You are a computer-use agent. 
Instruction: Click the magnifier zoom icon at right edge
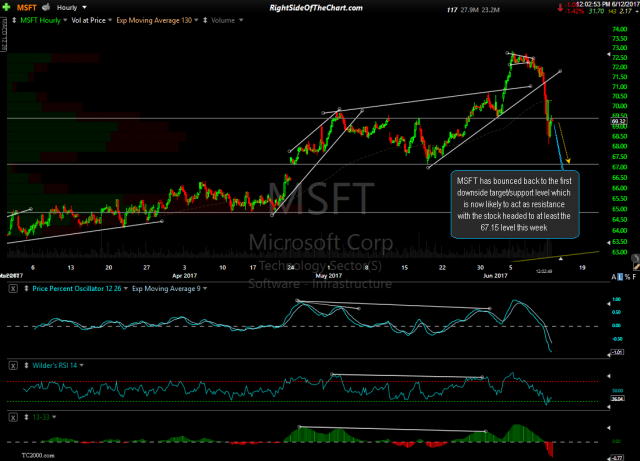click(x=635, y=258)
